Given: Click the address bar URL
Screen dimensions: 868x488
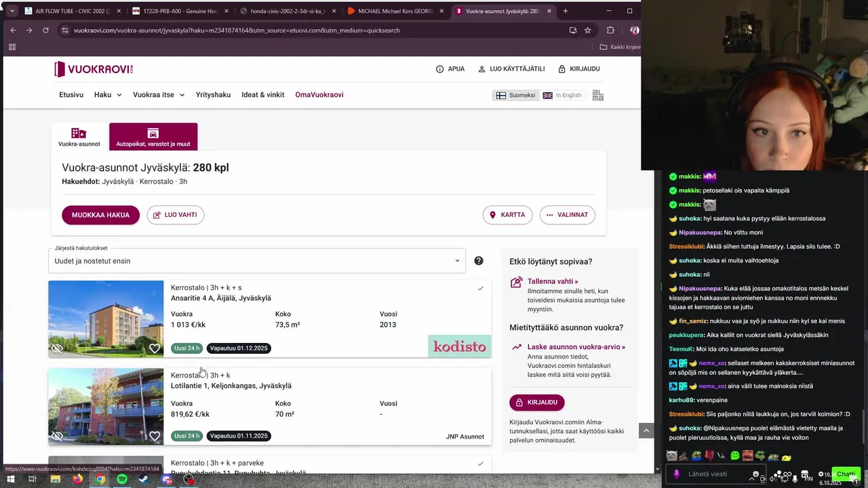Looking at the screenshot, I should coord(237,30).
